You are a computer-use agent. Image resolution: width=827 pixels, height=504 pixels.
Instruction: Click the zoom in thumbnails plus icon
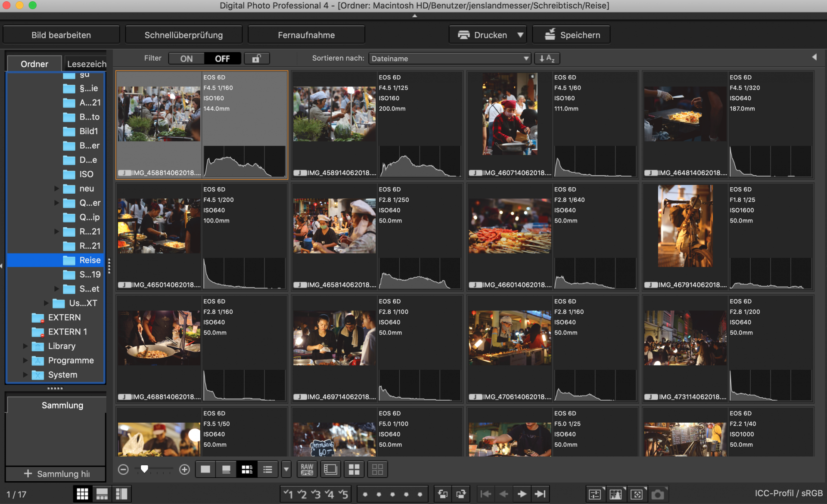pos(184,470)
